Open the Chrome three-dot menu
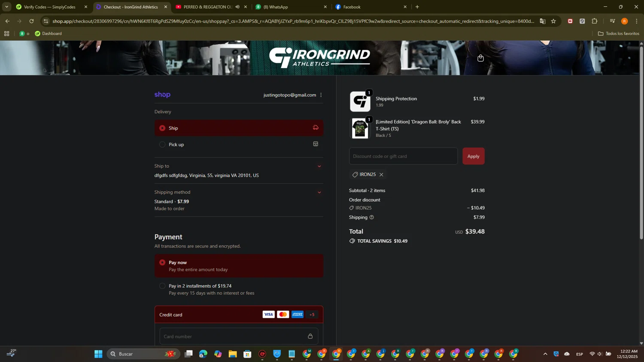Image resolution: width=644 pixels, height=362 pixels. tap(637, 21)
